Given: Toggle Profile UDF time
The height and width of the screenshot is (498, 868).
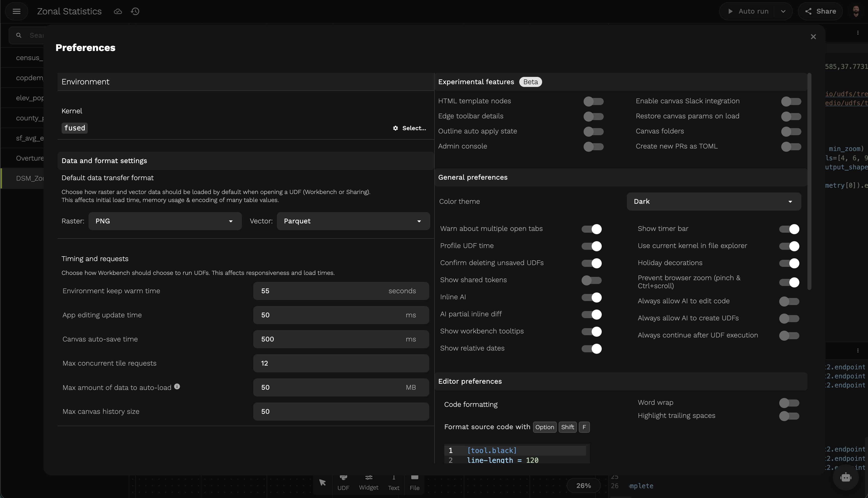Looking at the screenshot, I should point(591,246).
